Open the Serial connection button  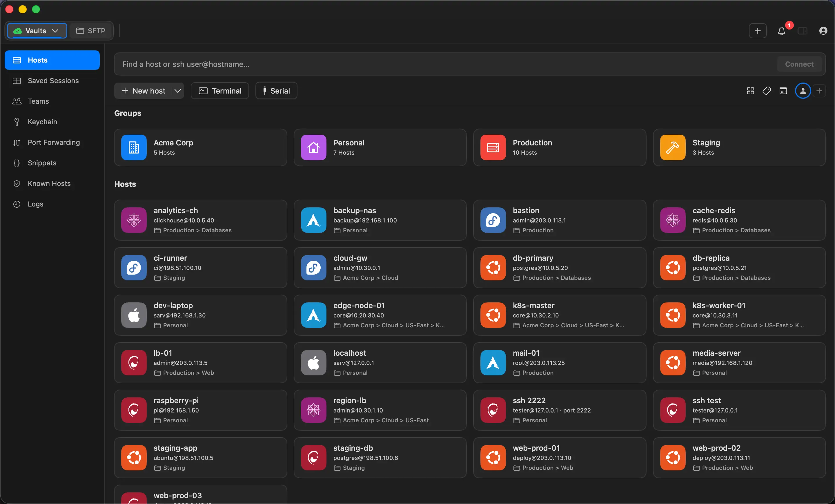[x=276, y=91]
